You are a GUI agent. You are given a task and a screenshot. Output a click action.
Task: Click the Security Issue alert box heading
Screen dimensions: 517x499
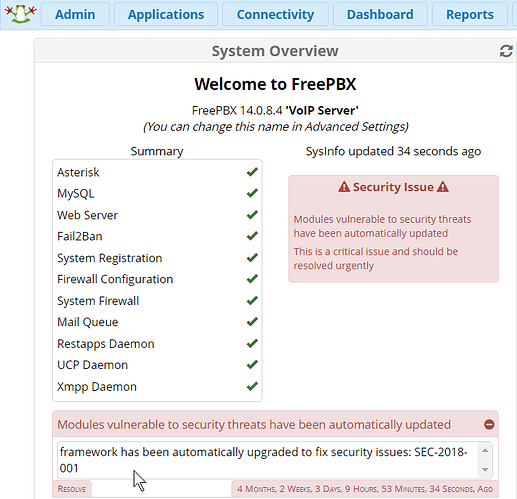(393, 187)
